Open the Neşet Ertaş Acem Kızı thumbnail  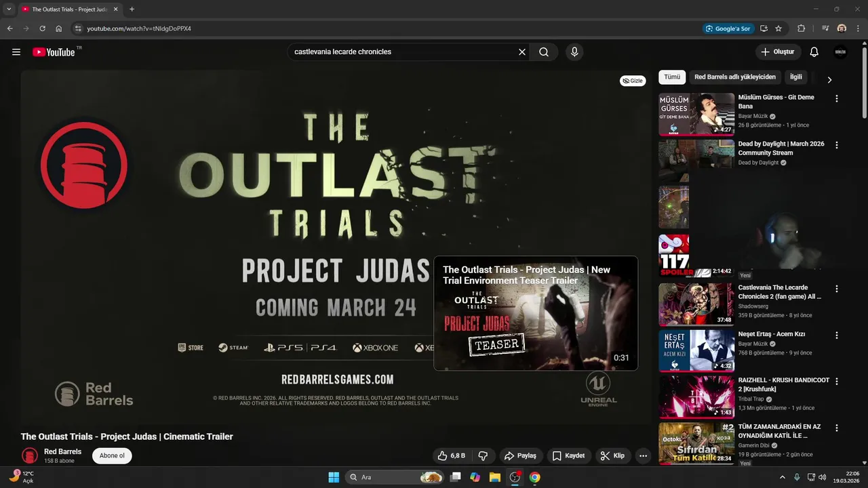point(696,350)
